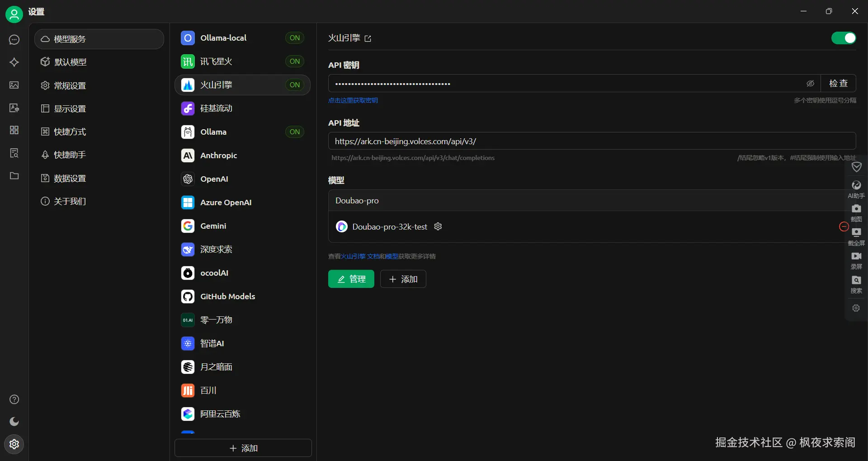Image resolution: width=868 pixels, height=461 pixels.
Task: Add a provider with bottom 添加 button
Action: 243,448
